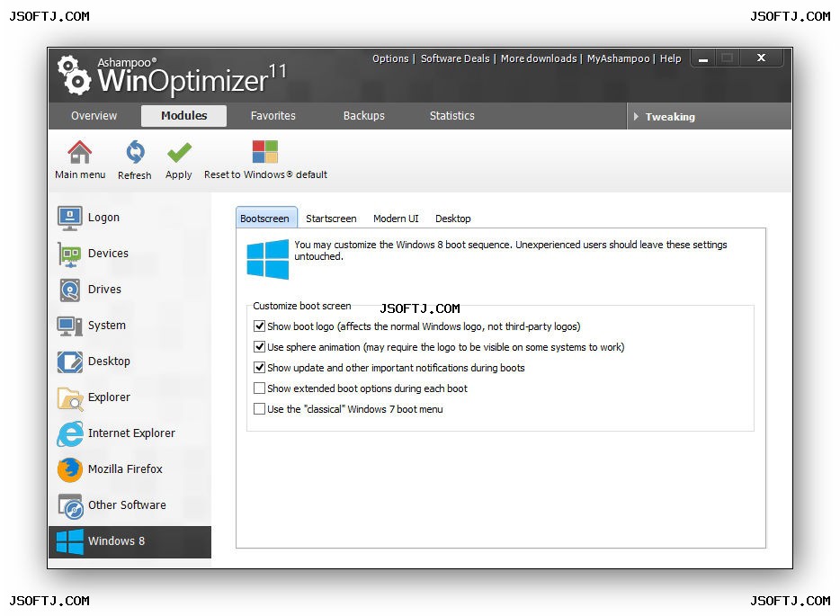Screen dimensions: 840x616
Task: Open the Statistics tab
Action: pyautogui.click(x=451, y=116)
